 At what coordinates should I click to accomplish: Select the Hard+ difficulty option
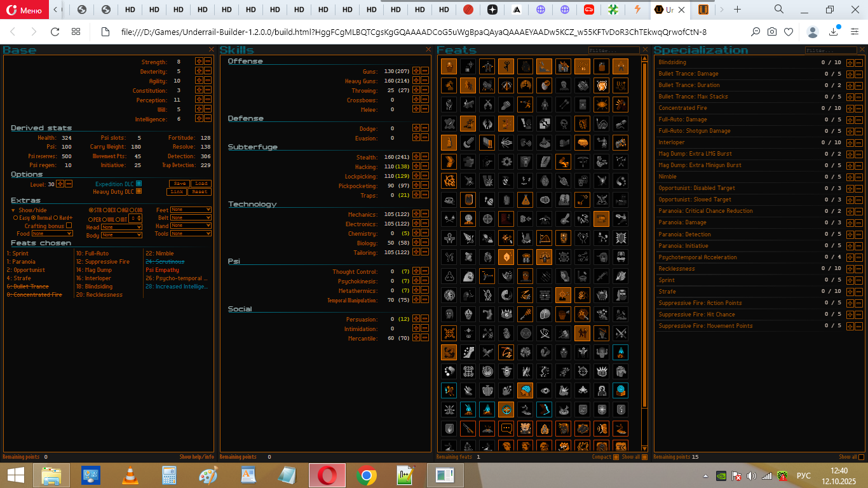pyautogui.click(x=56, y=218)
